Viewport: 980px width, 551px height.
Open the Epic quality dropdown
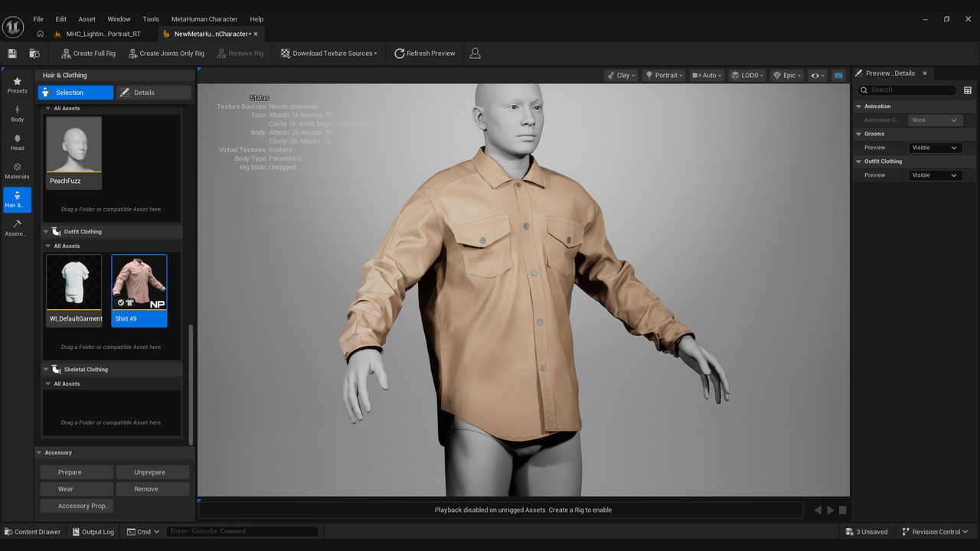coord(787,75)
